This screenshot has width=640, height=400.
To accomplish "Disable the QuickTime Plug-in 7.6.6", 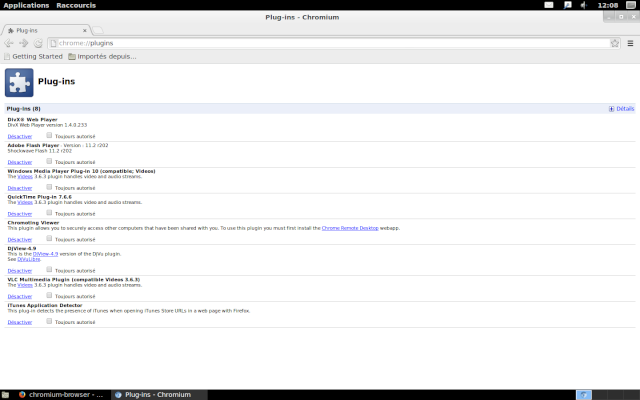I will [x=20, y=214].
